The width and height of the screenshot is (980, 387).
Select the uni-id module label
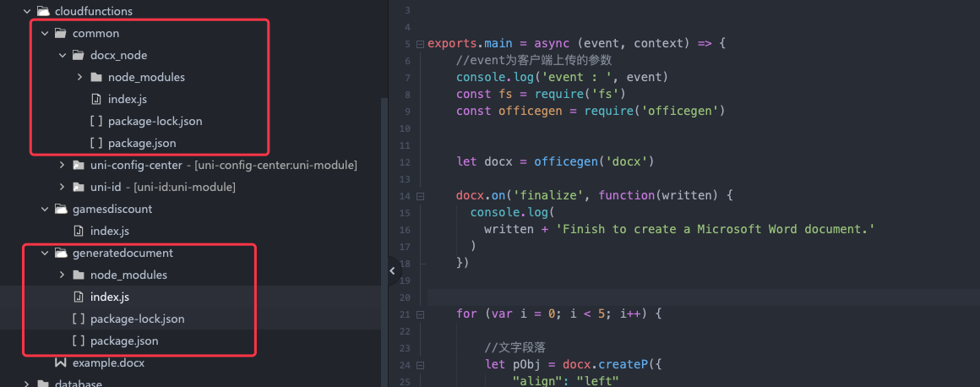[162, 187]
